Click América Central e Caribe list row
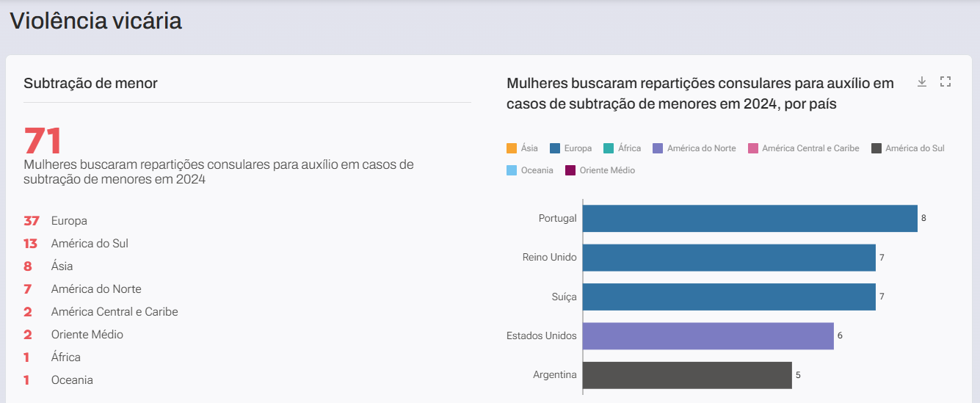980x403 pixels. (101, 311)
